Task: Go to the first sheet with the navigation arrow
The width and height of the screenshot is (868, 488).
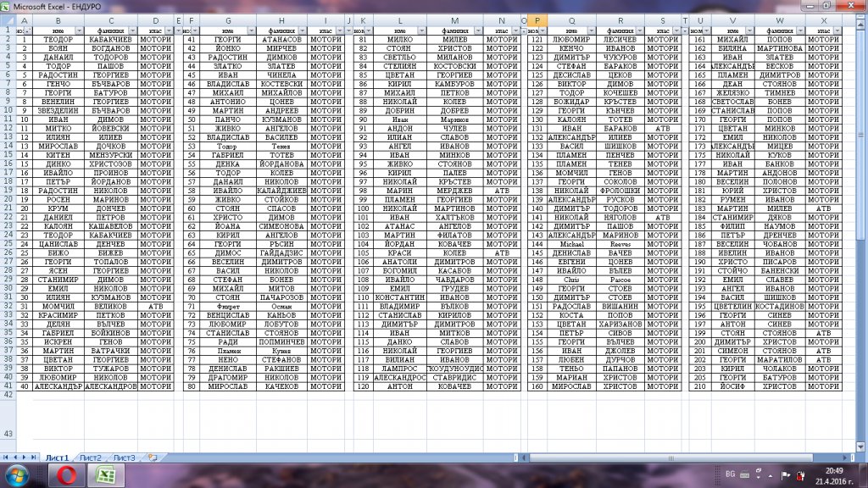Action: click(x=7, y=457)
